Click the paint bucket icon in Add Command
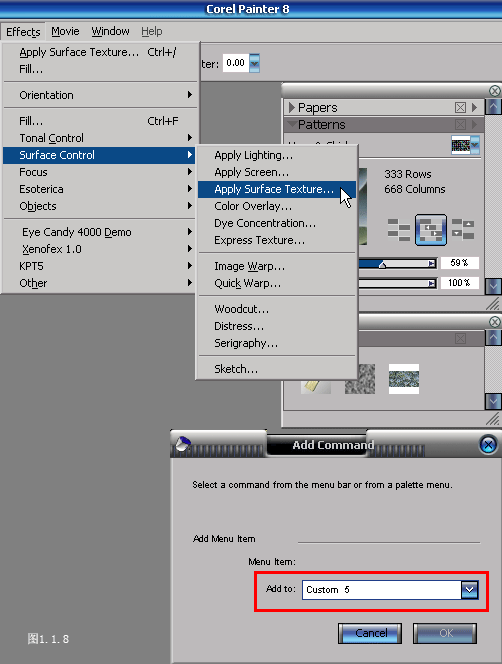Screen dimensions: 502x664 click(183, 444)
